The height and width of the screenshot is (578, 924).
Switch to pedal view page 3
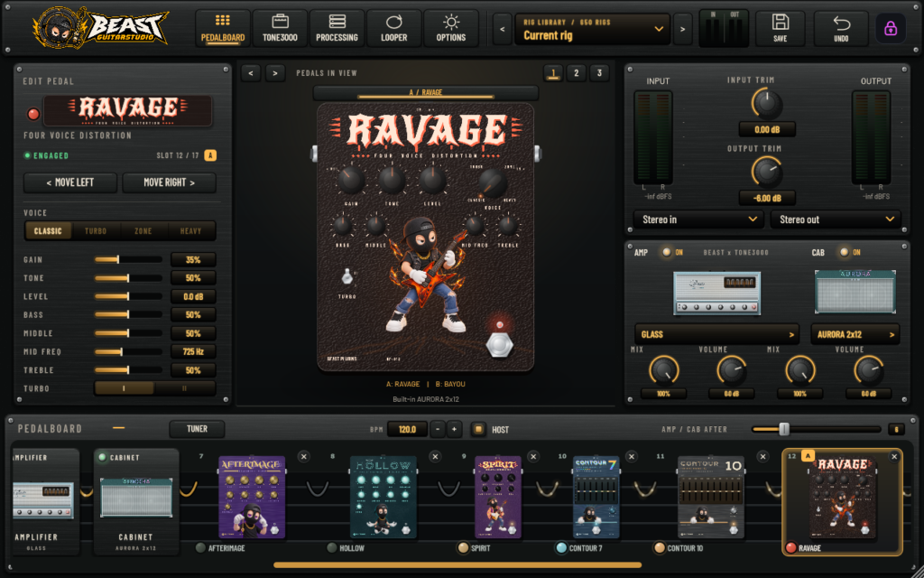599,73
